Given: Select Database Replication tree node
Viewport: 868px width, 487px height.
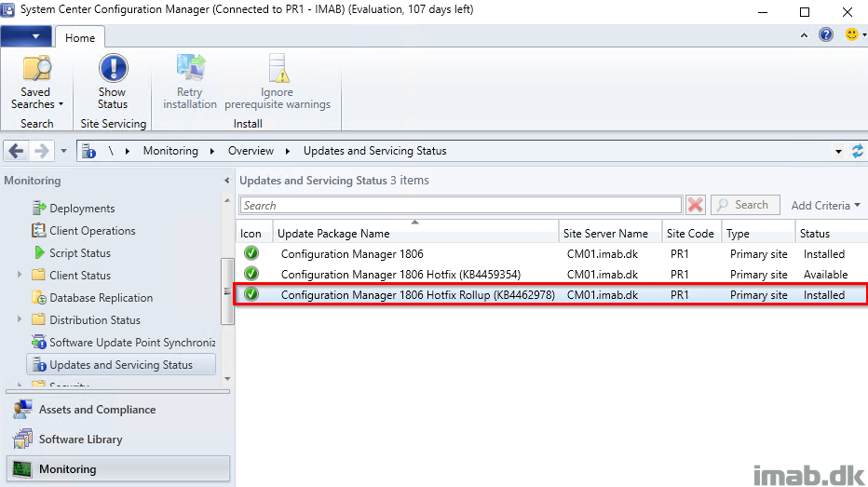Looking at the screenshot, I should tap(101, 298).
